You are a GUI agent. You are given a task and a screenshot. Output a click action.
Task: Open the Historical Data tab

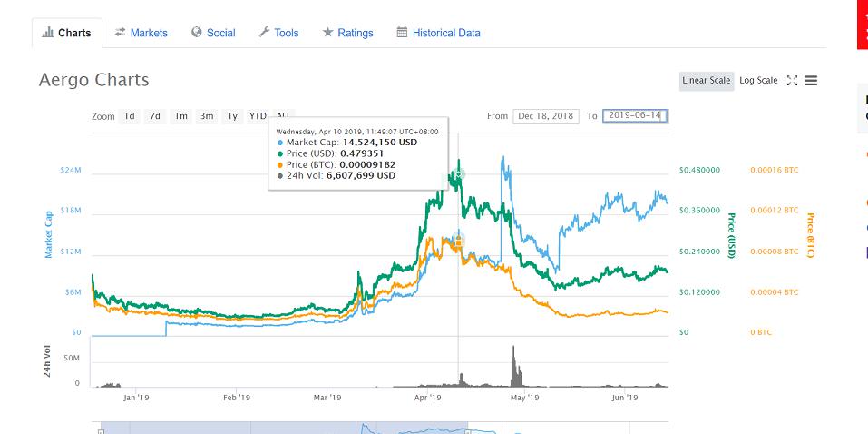pyautogui.click(x=438, y=33)
